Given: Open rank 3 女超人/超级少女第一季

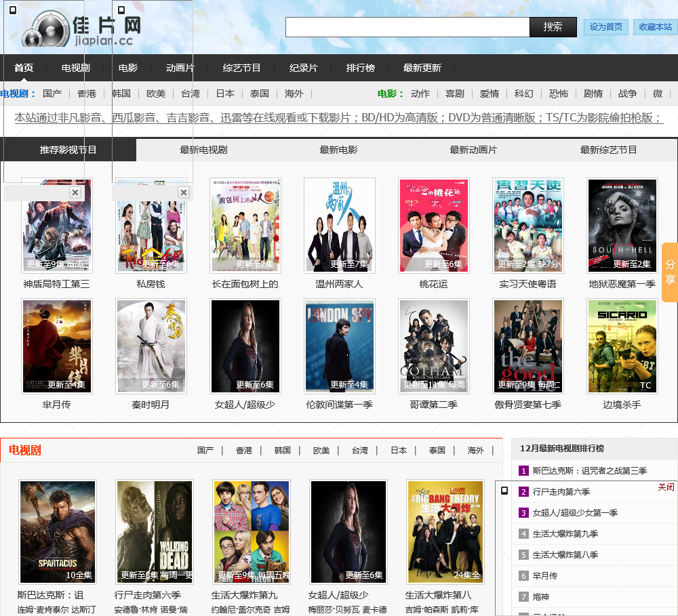Looking at the screenshot, I should click(575, 513).
